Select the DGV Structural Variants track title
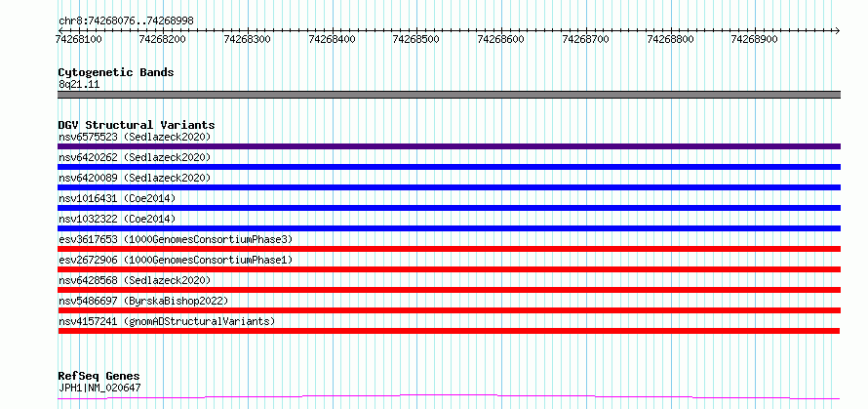 coord(137,125)
